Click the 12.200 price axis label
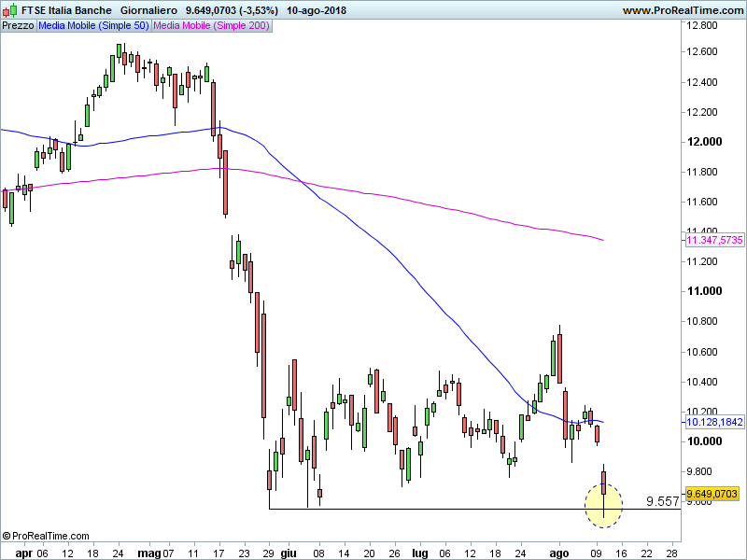 [x=702, y=112]
